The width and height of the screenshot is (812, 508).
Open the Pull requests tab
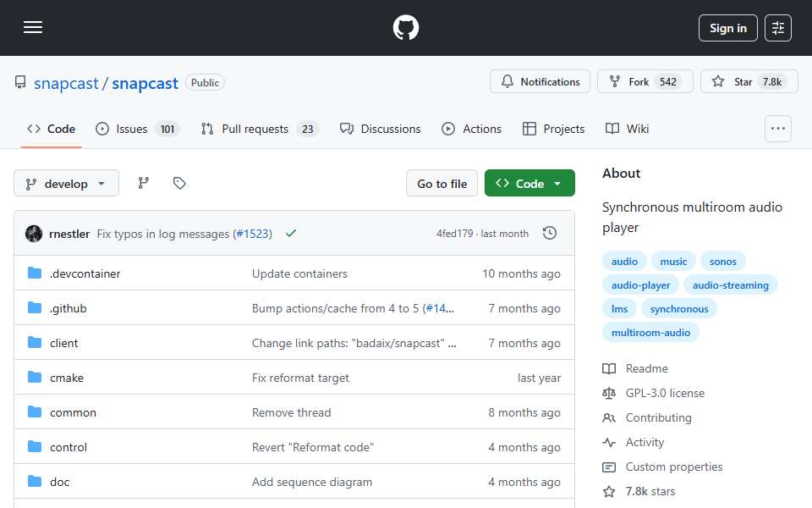tap(260, 129)
